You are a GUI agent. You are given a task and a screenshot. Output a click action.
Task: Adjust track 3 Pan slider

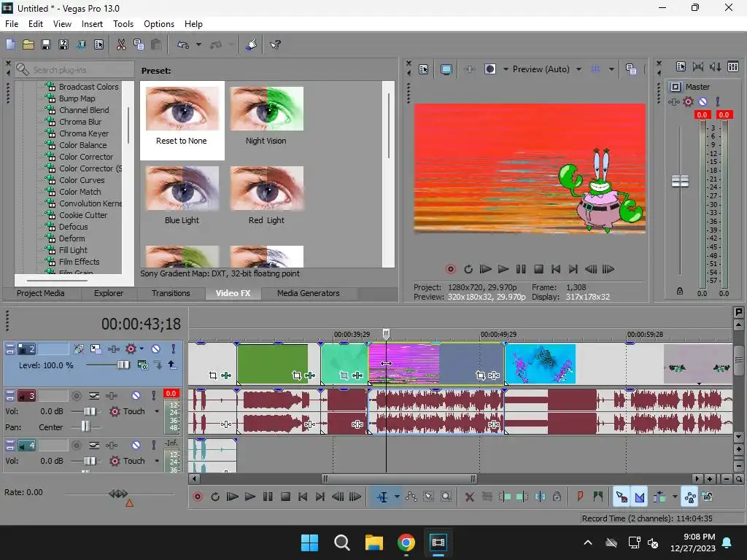(x=85, y=426)
